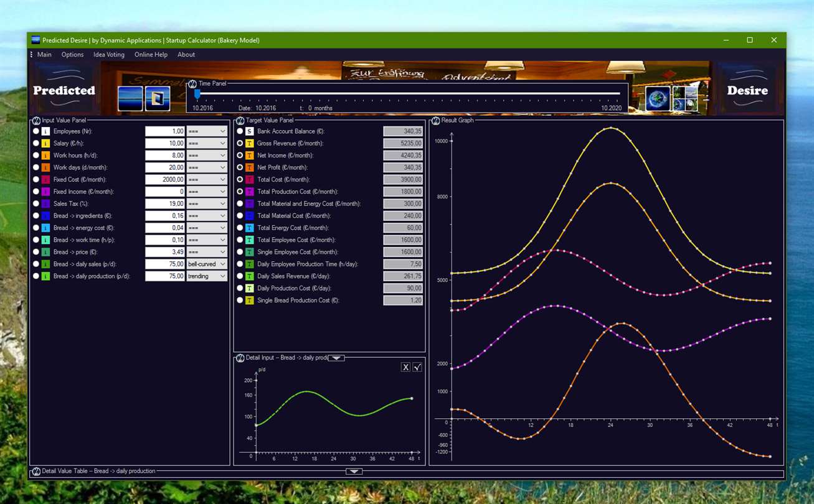Image resolution: width=814 pixels, height=504 pixels.
Task: Click the X cancel icon in Detail Input
Action: coord(405,367)
